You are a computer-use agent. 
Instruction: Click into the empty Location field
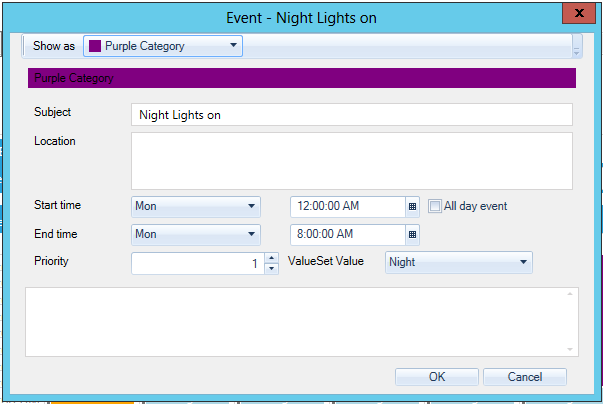point(351,160)
